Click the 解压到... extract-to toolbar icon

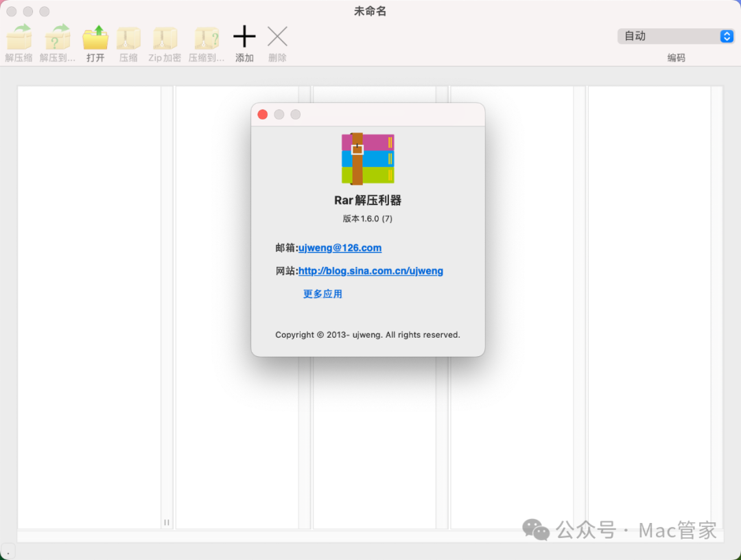click(57, 37)
